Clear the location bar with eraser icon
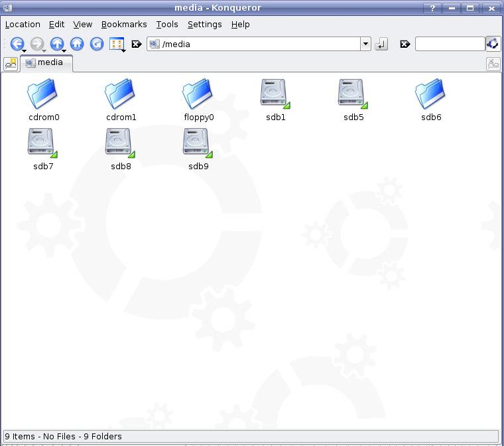Image resolution: width=504 pixels, height=446 pixels. tap(137, 44)
